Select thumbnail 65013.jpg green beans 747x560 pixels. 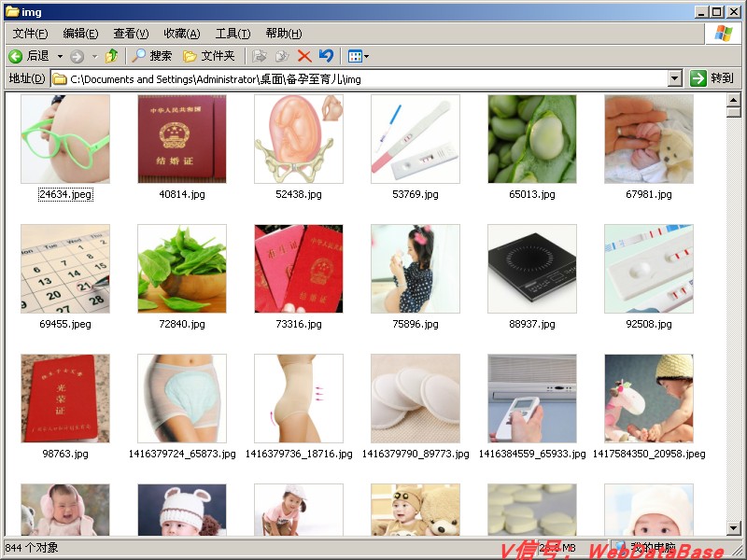(532, 138)
